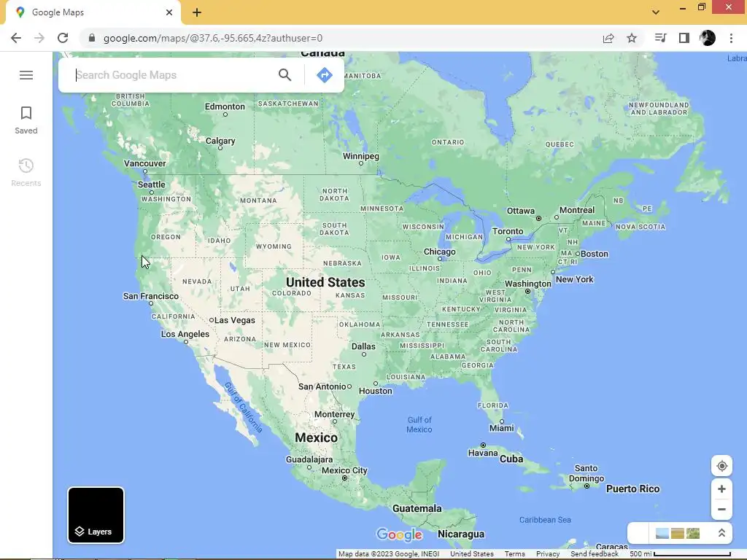Screen dimensions: 747x560
Task: Click the Toronto city label
Action: (508, 231)
